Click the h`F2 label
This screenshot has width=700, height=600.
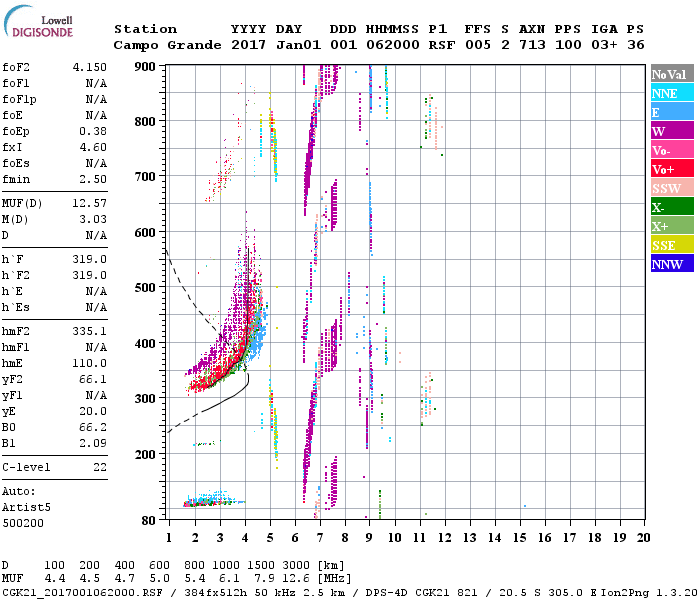point(16,275)
